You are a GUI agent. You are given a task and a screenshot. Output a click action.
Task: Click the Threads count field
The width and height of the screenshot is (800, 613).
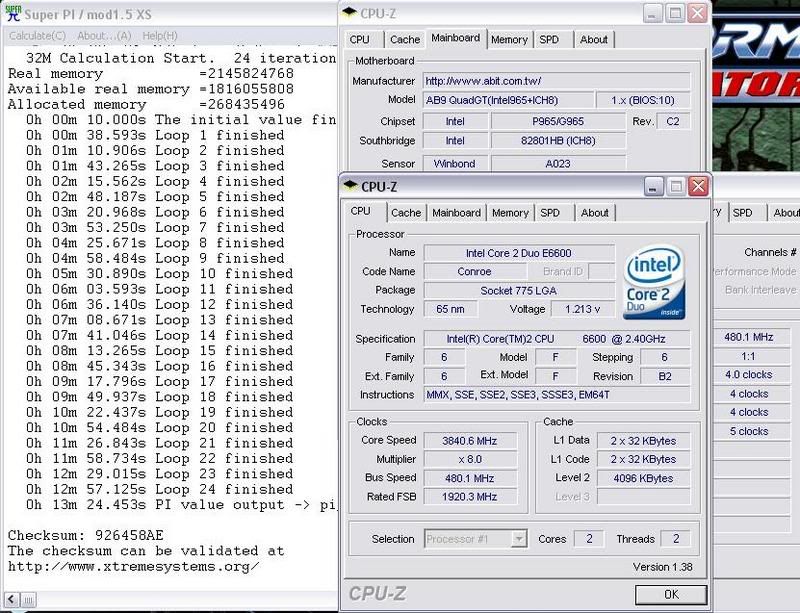pyautogui.click(x=676, y=538)
